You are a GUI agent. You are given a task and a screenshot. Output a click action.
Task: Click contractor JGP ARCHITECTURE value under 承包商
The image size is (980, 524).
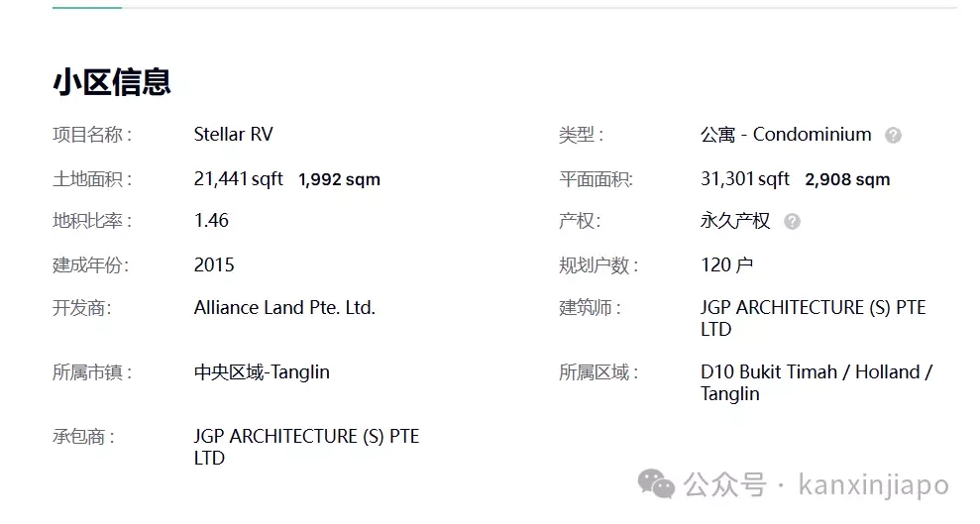[306, 447]
